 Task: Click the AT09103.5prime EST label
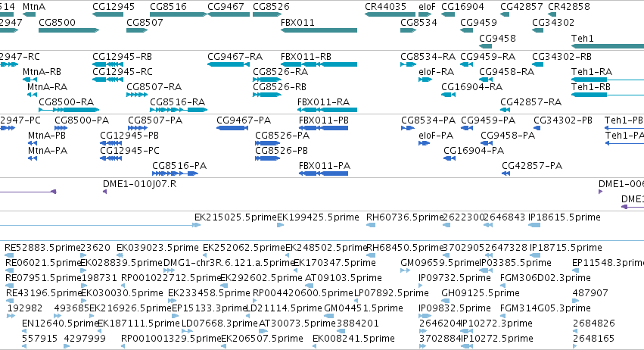pos(344,277)
